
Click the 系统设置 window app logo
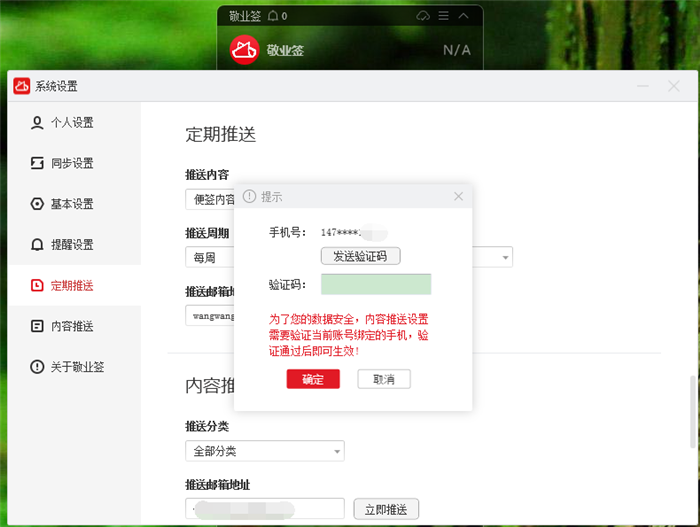point(21,86)
